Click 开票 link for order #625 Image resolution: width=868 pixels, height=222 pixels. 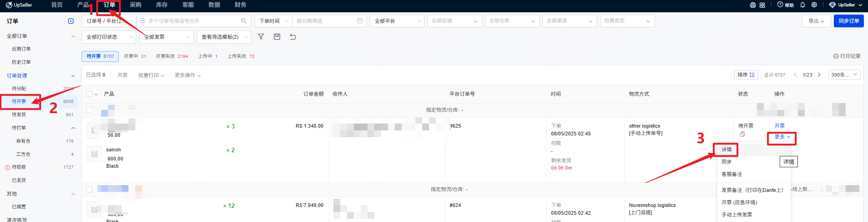[x=779, y=126]
